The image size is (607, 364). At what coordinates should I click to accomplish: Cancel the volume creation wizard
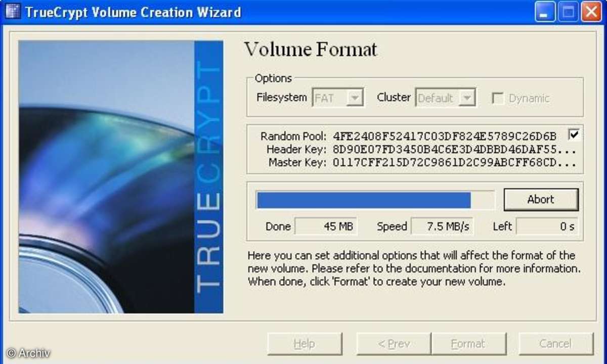(x=555, y=344)
